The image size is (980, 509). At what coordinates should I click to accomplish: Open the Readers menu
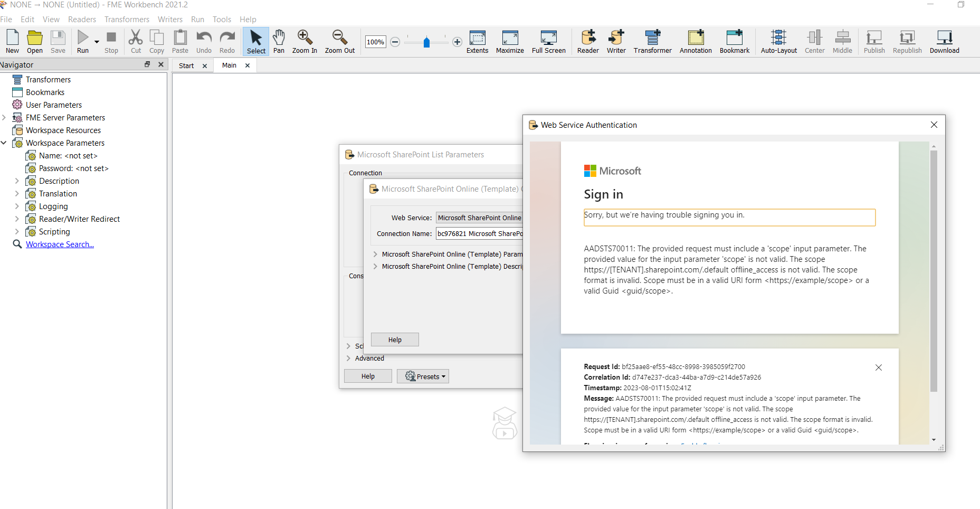pyautogui.click(x=82, y=20)
